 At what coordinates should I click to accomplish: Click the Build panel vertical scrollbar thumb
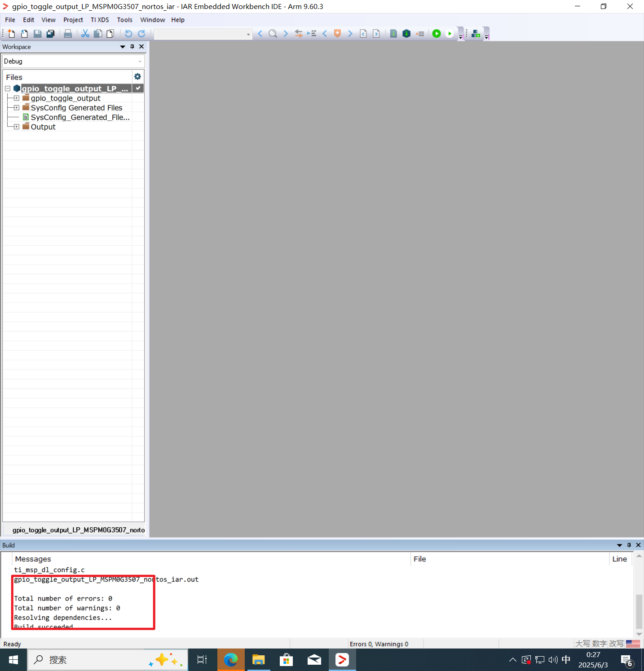639,611
